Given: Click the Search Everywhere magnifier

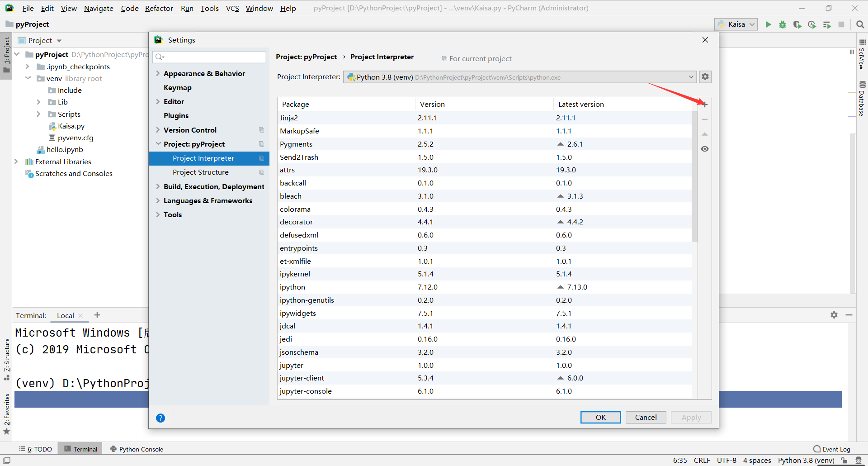Looking at the screenshot, I should point(860,24).
